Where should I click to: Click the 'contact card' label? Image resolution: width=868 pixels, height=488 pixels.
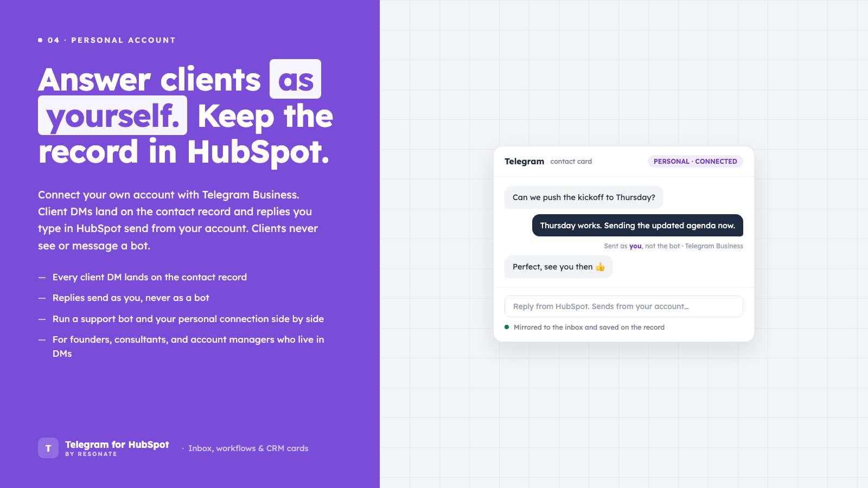click(x=571, y=162)
